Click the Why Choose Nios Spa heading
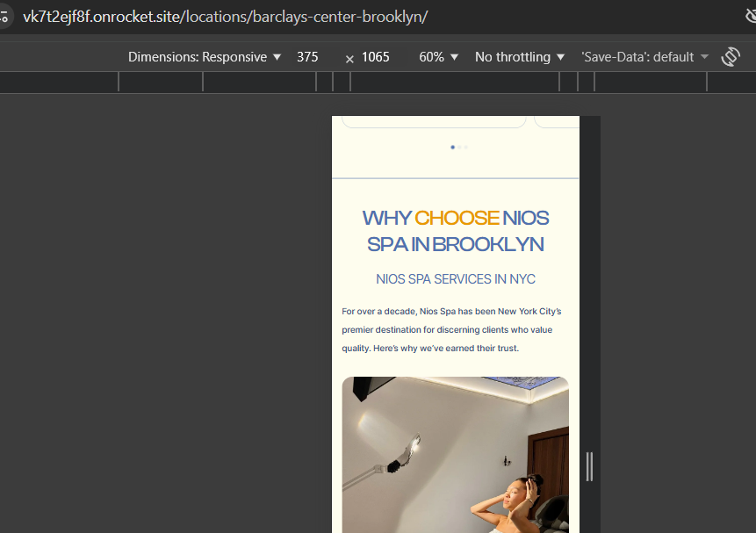Viewport: 756px width, 533px height. tap(456, 231)
